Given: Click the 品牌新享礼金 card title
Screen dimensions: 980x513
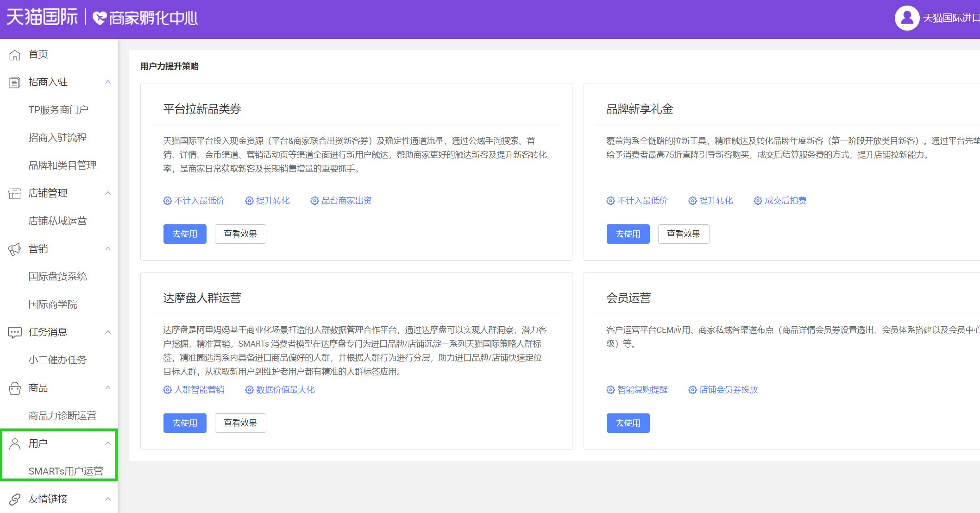Looking at the screenshot, I should click(640, 109).
